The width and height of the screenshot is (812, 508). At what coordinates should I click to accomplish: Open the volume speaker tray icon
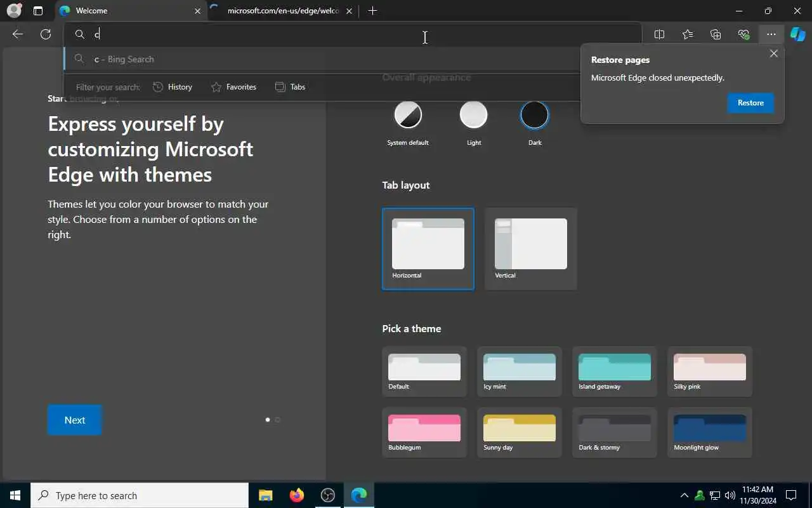(730, 495)
